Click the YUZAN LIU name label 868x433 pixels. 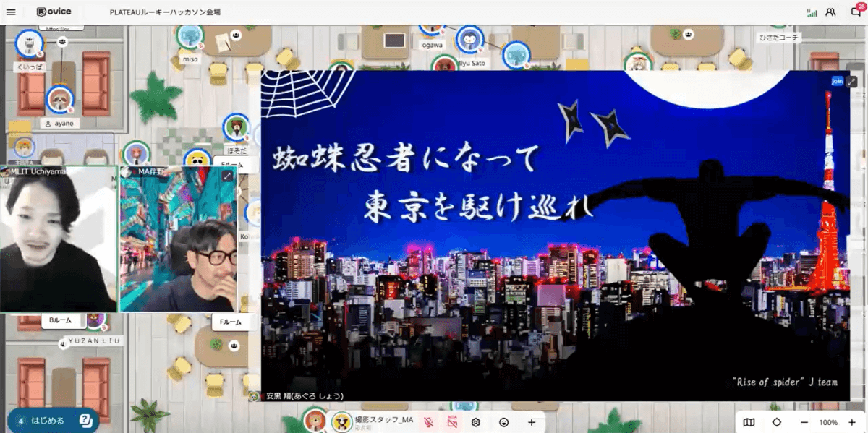[x=94, y=340]
